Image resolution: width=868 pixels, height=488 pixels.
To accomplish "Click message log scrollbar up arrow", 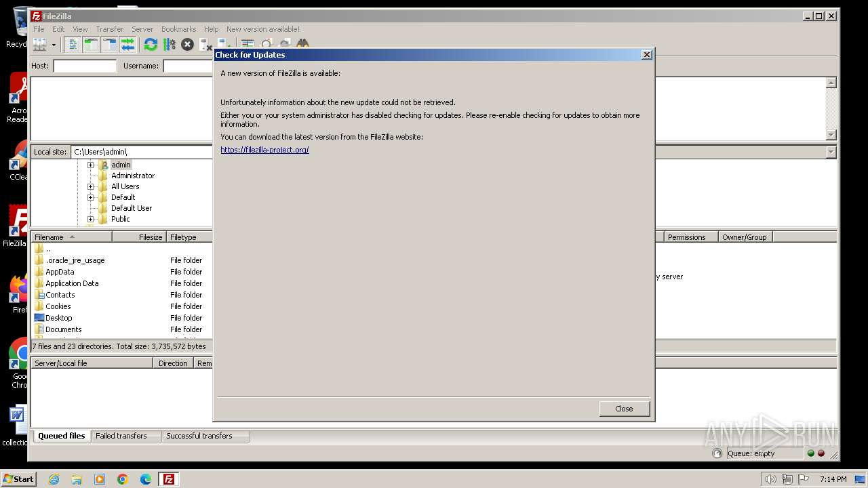I will (831, 83).
